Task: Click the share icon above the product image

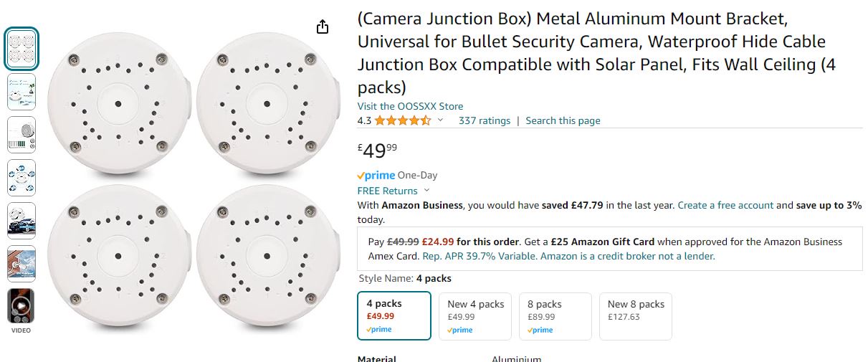Action: point(323,27)
